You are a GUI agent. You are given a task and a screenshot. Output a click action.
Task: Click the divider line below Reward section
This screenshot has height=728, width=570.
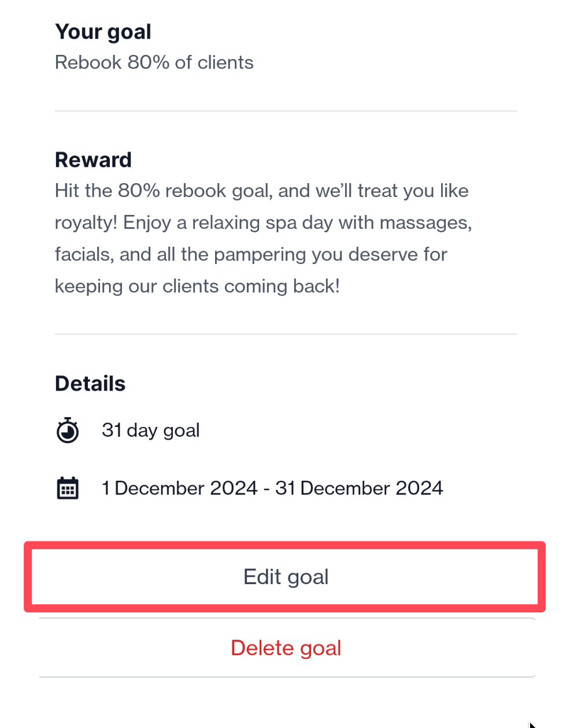286,334
